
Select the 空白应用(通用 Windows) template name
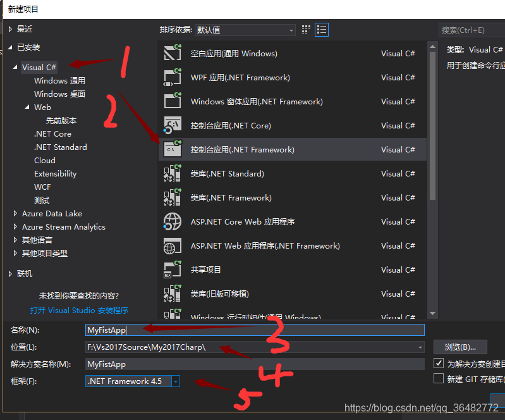234,54
